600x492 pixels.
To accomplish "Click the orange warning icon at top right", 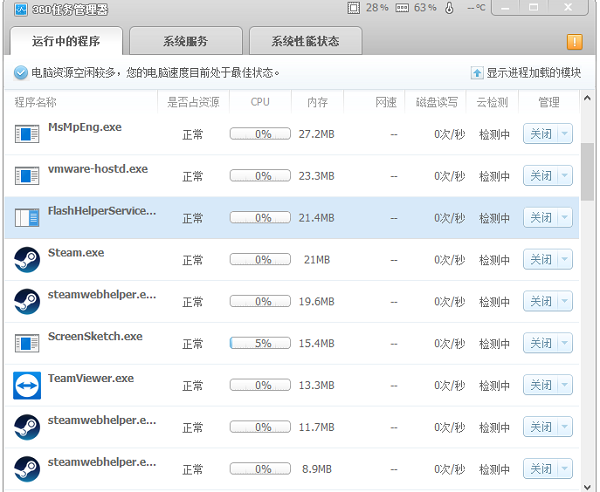I will [x=575, y=42].
